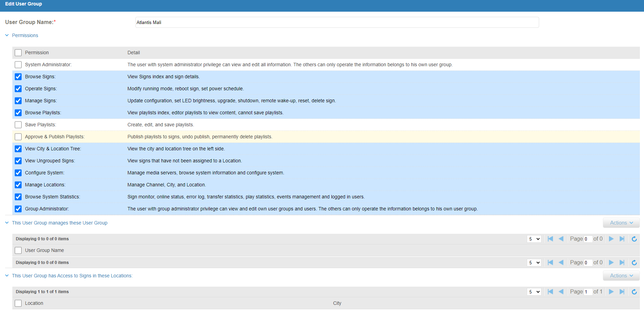Refresh the Locations list
This screenshot has width=644, height=311.
(x=634, y=292)
